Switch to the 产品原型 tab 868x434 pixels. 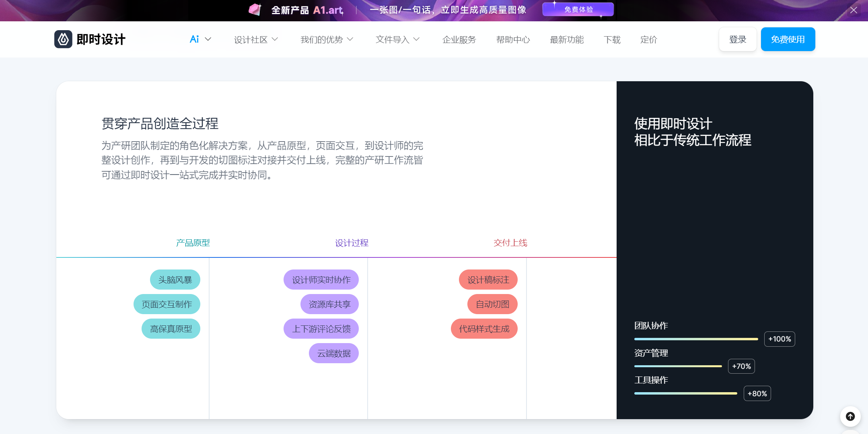coord(193,243)
